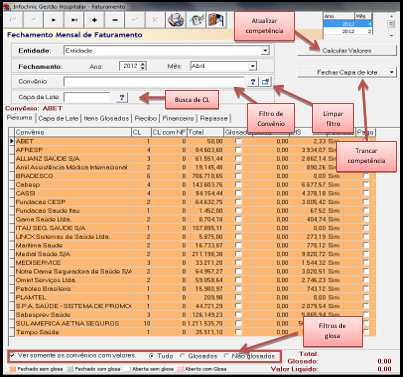The height and width of the screenshot is (377, 403).
Task: Click the Total column header
Action: 205,132
